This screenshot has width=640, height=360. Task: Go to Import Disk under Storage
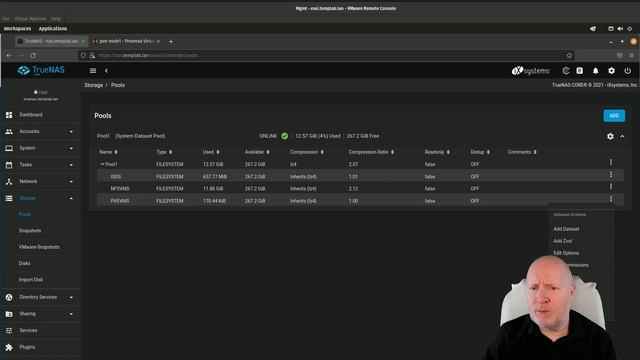[x=31, y=280]
